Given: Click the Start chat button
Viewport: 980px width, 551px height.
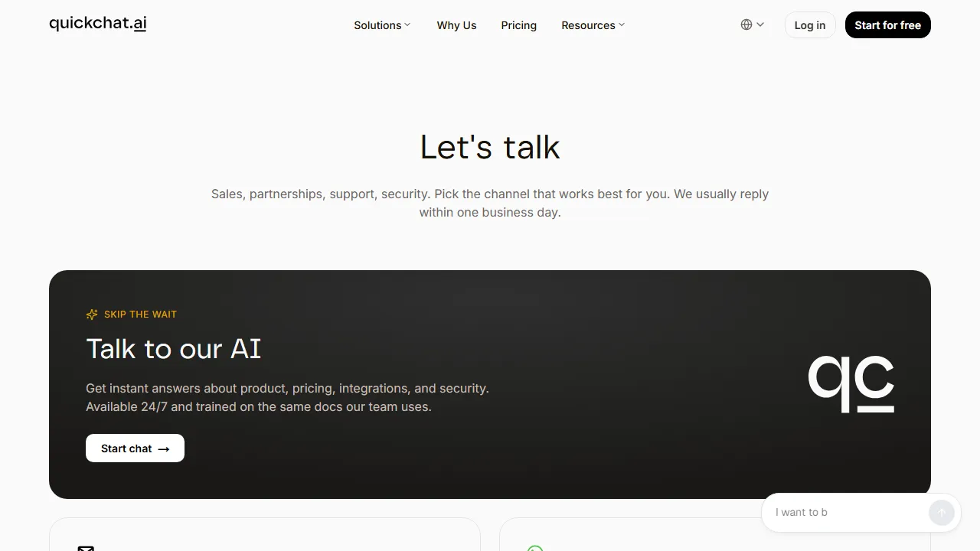Looking at the screenshot, I should click(135, 448).
